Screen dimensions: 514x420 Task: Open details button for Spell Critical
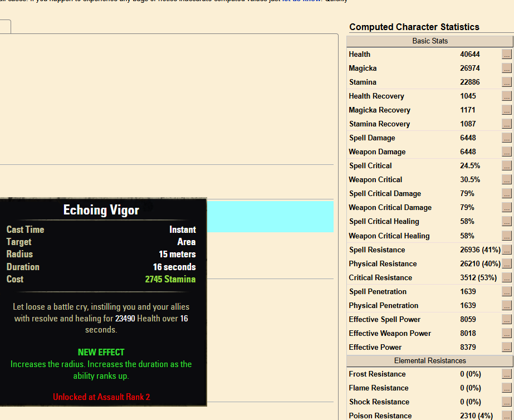[506, 166]
